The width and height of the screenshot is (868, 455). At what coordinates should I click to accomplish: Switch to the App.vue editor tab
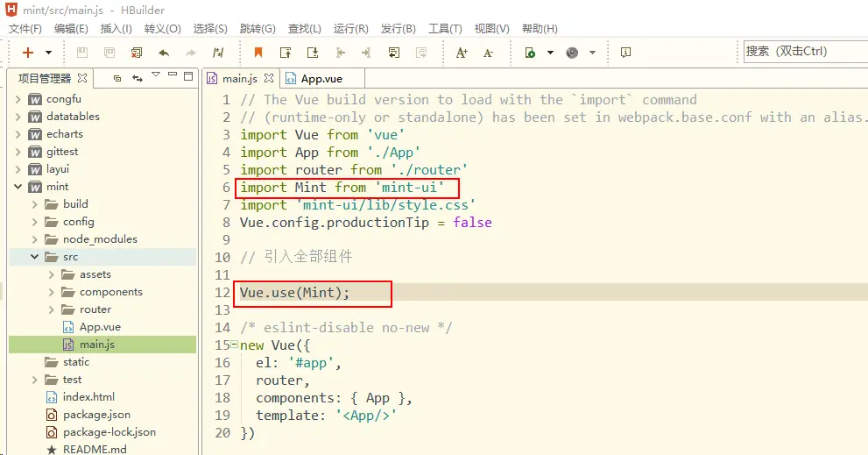tap(321, 79)
